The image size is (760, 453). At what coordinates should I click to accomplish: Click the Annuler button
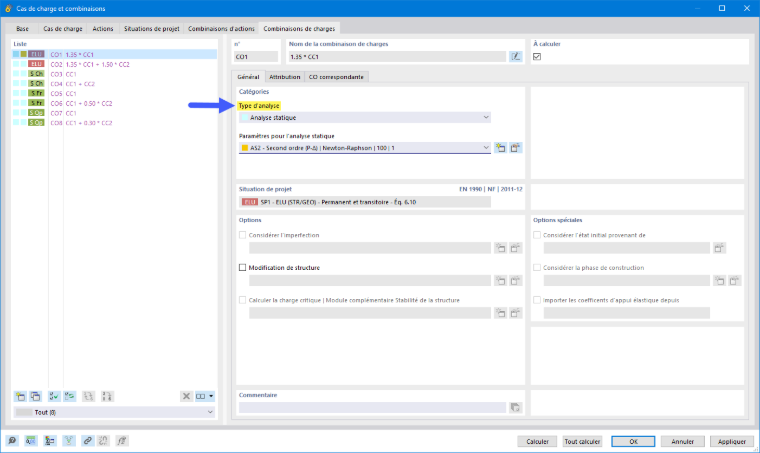coord(682,441)
